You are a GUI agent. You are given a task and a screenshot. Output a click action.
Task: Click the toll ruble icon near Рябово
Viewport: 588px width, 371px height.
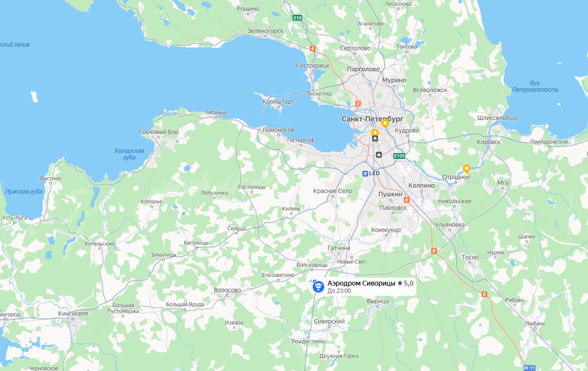coord(484,295)
